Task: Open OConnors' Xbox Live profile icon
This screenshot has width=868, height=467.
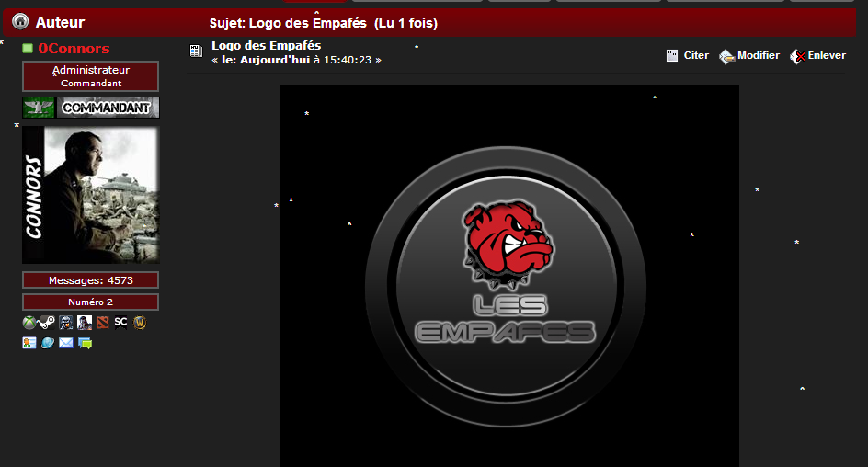Action: pyautogui.click(x=29, y=323)
